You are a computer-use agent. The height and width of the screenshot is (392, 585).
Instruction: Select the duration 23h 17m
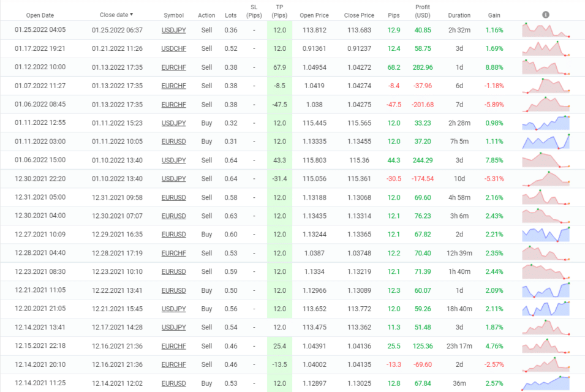[x=459, y=346]
